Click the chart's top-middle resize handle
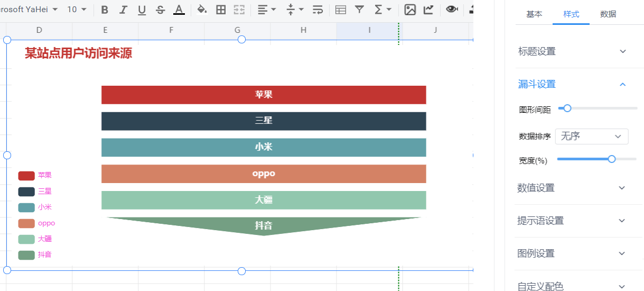The height and width of the screenshot is (291, 644). pyautogui.click(x=241, y=39)
